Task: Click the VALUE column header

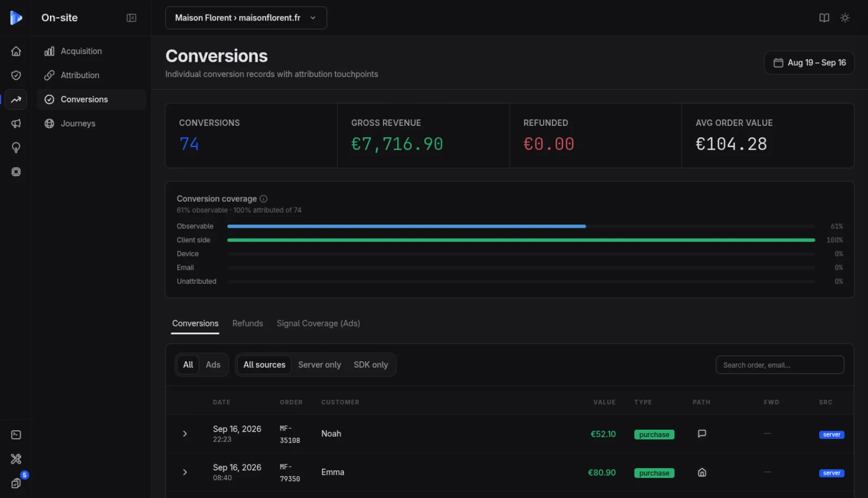Action: 604,402
